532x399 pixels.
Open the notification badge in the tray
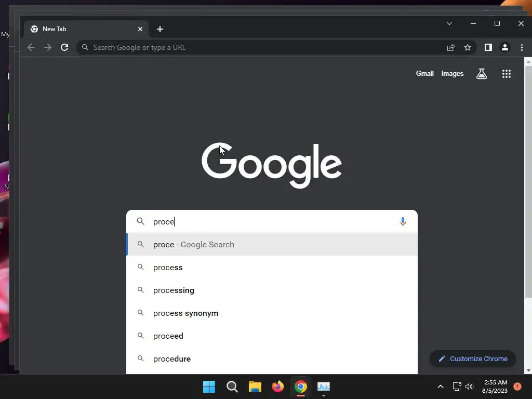click(x=517, y=387)
